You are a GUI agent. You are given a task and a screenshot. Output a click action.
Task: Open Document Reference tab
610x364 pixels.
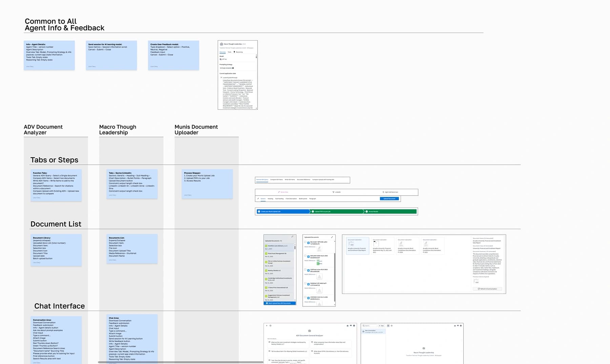[x=304, y=180]
